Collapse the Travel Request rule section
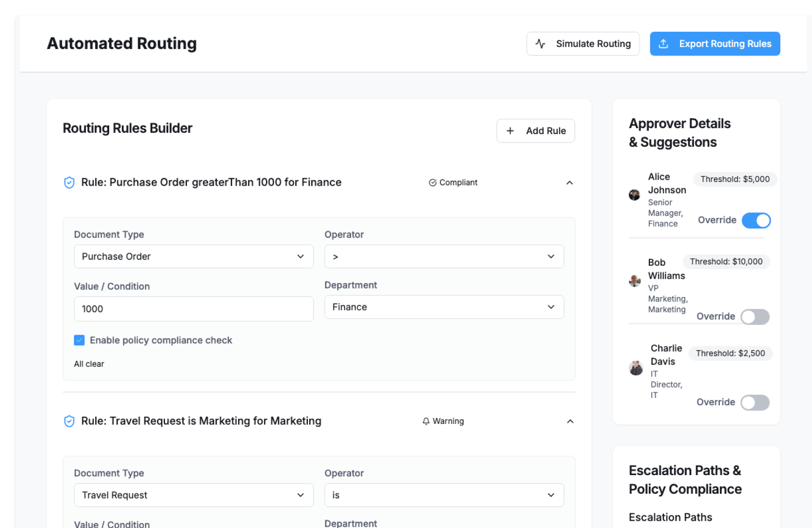This screenshot has width=812, height=528. (570, 421)
